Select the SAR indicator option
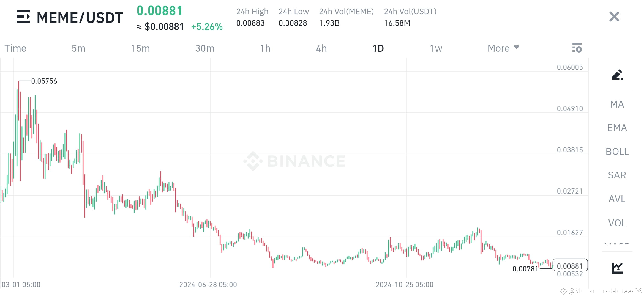Image resolution: width=644 pixels, height=297 pixels. (x=617, y=175)
